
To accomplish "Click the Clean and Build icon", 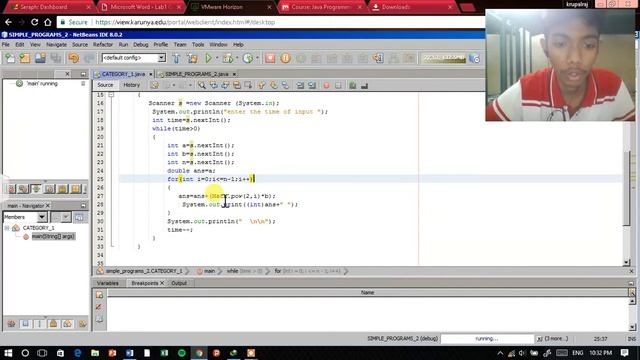I will 192,58.
